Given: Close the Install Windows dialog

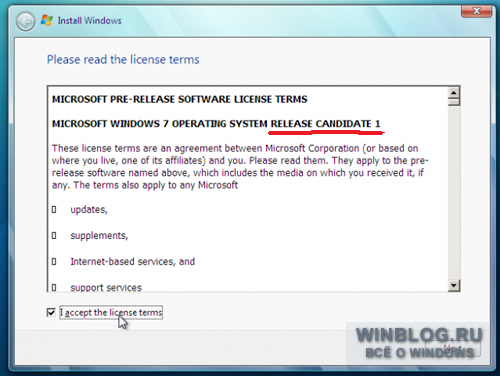Looking at the screenshot, I should [477, 11].
